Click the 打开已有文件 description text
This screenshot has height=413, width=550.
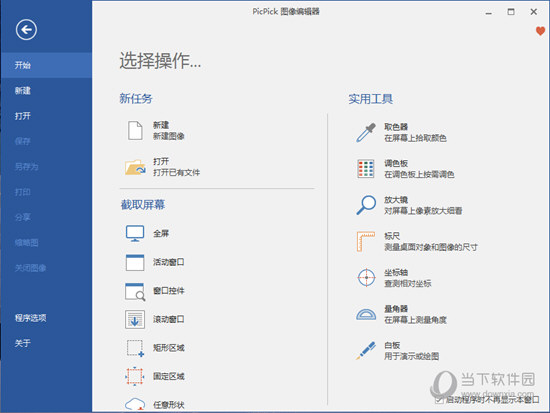[176, 173]
